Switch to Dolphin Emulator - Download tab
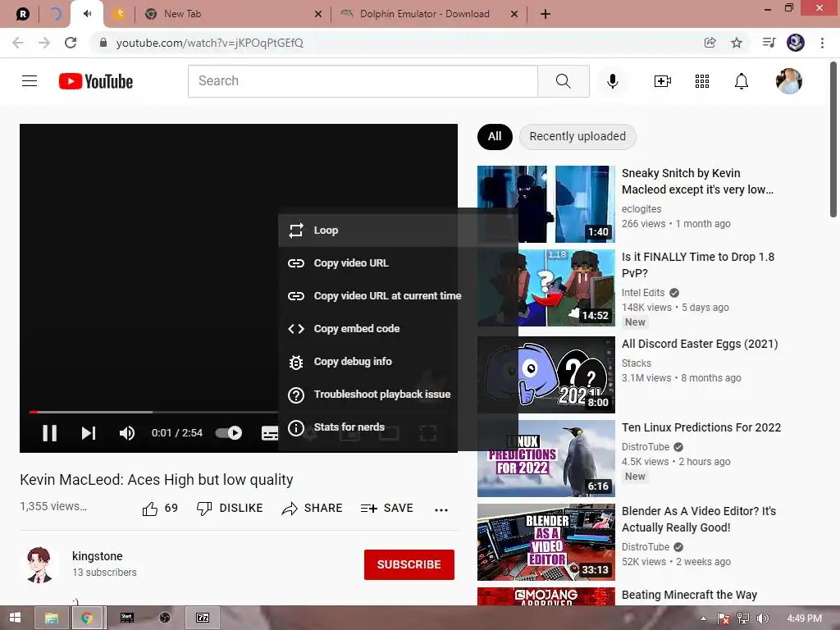 [x=427, y=14]
